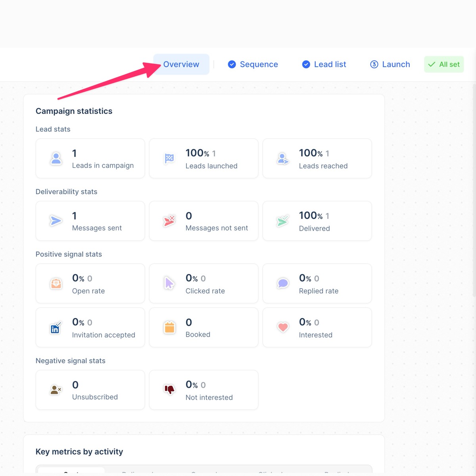Click the heart Interested icon
The height and width of the screenshot is (476, 476).
[x=283, y=328]
